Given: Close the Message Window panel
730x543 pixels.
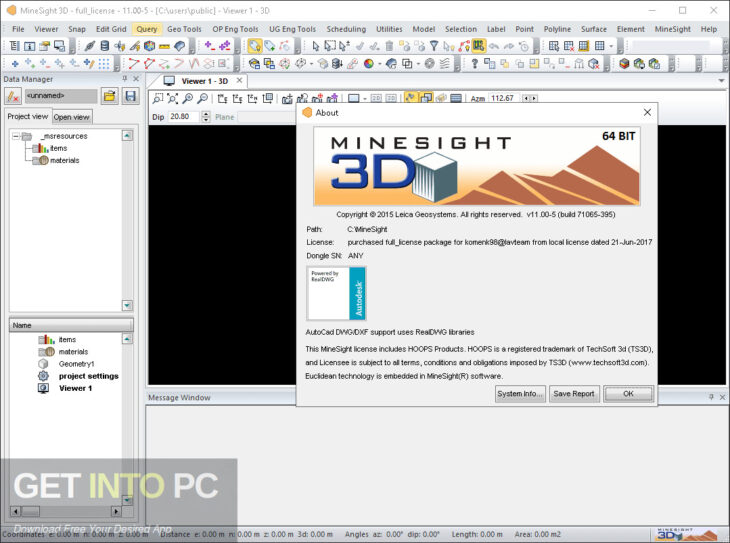Looking at the screenshot, I should pos(722,397).
